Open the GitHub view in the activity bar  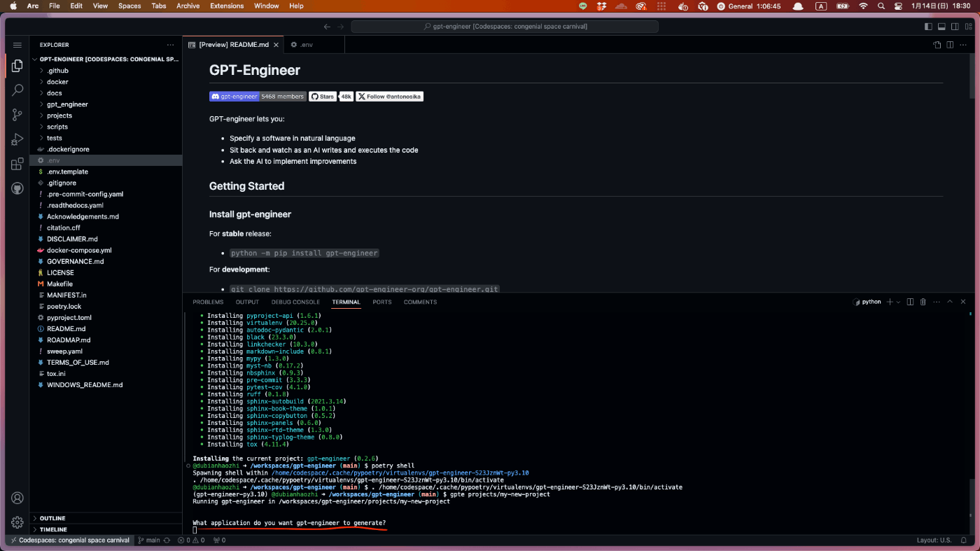pos(17,188)
